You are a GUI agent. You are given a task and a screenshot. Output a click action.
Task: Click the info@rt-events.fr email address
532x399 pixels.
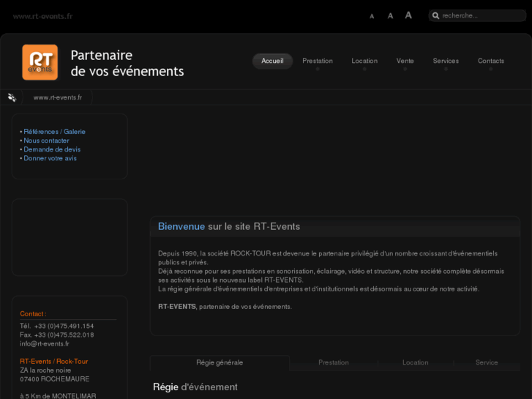tap(45, 343)
